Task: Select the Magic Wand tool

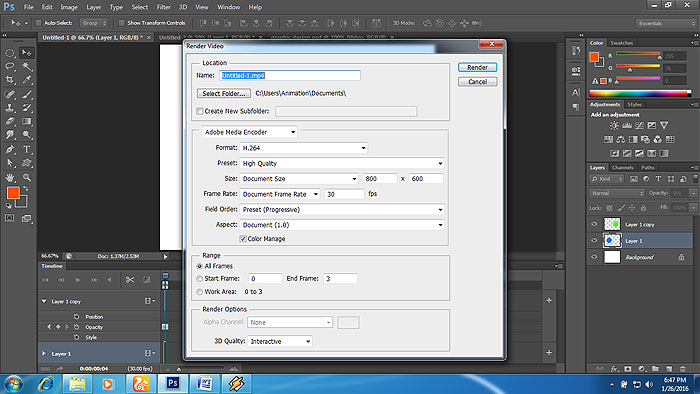Action: point(27,66)
